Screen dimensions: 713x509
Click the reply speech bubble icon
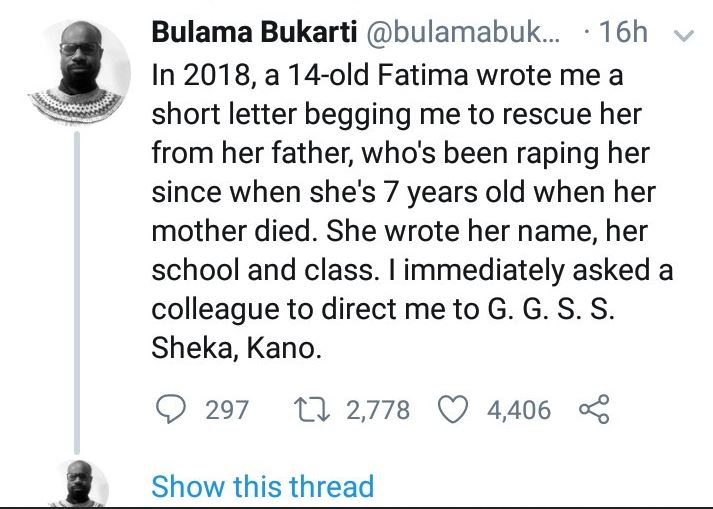coord(172,409)
